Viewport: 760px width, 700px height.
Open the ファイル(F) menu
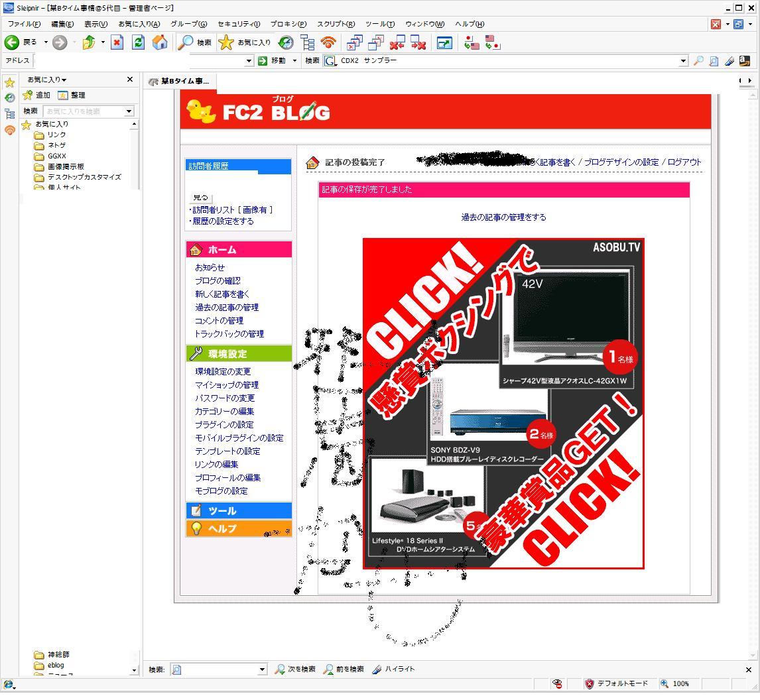click(x=24, y=24)
